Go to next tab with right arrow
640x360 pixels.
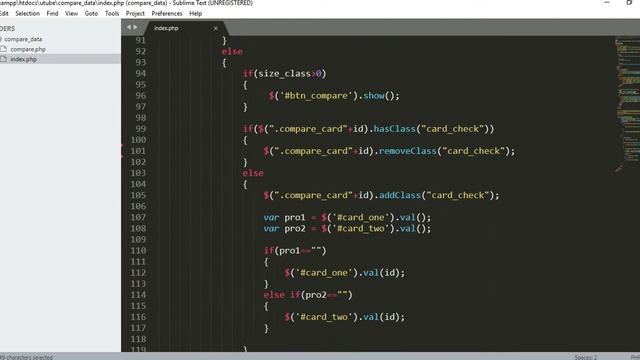[136, 27]
